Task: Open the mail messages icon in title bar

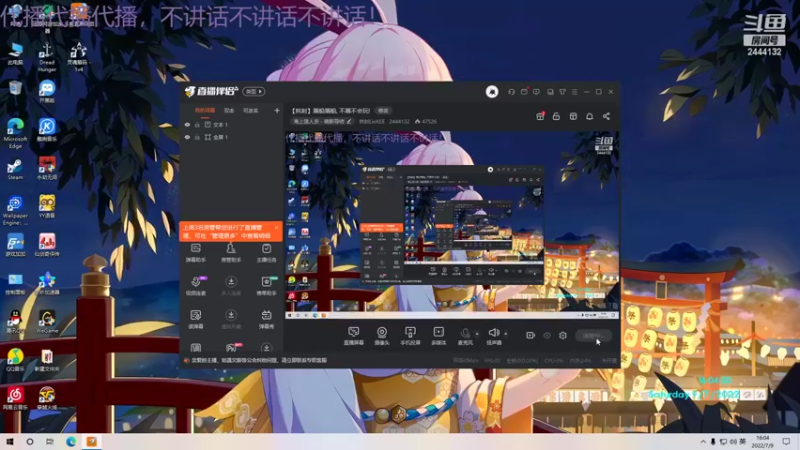Action: pyautogui.click(x=524, y=92)
